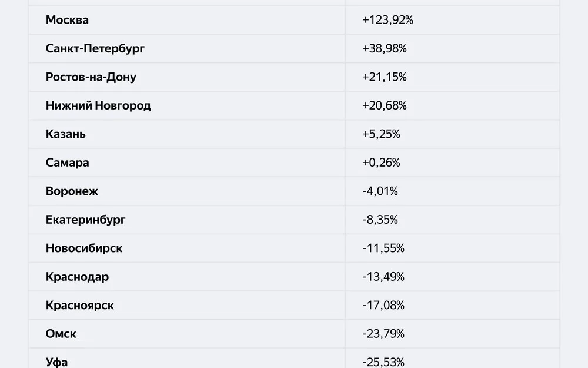The image size is (588, 368).
Task: Click the +123,92% value for Москва
Action: coord(387,20)
